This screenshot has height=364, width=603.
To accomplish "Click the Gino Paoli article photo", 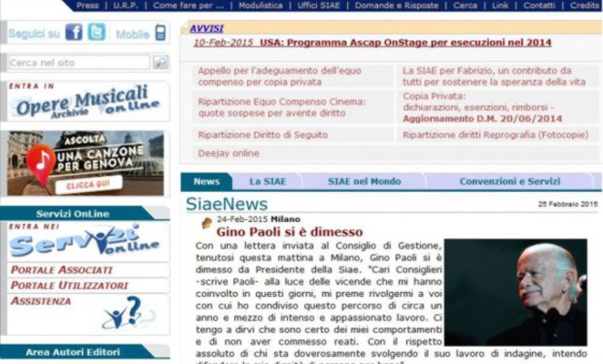I will (x=516, y=291).
